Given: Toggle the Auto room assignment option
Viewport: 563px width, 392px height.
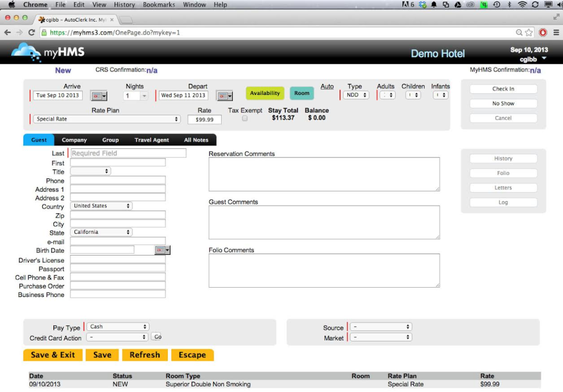Looking at the screenshot, I should 327,86.
